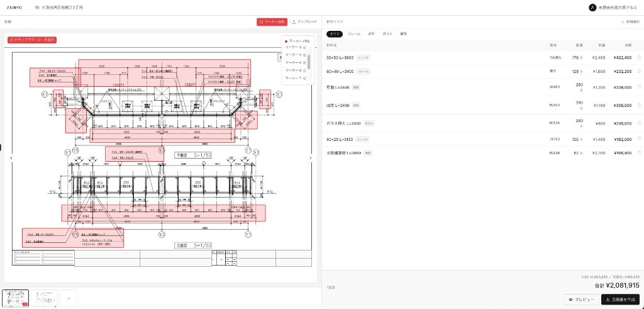
Task: Open the second drawing thumbnail
Action: pyautogui.click(x=44, y=298)
